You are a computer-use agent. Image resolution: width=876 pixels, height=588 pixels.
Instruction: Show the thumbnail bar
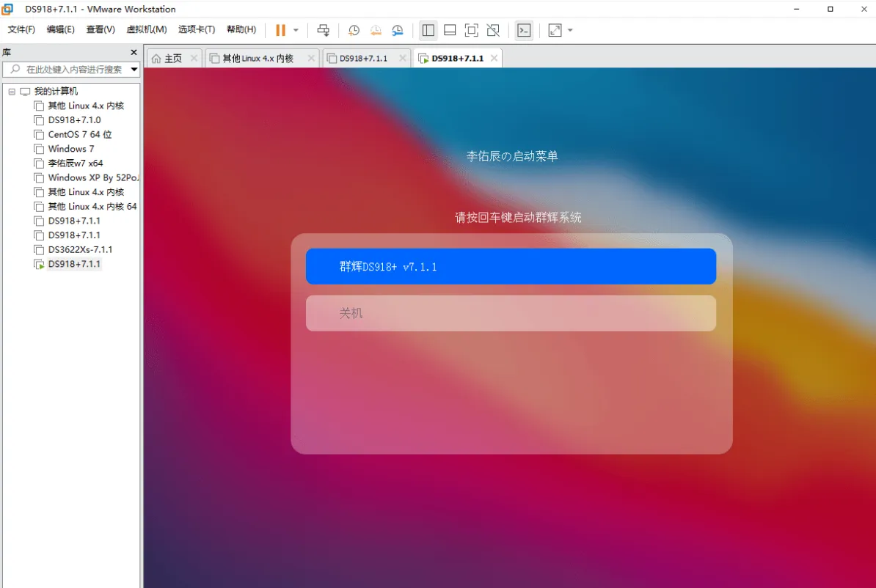449,30
